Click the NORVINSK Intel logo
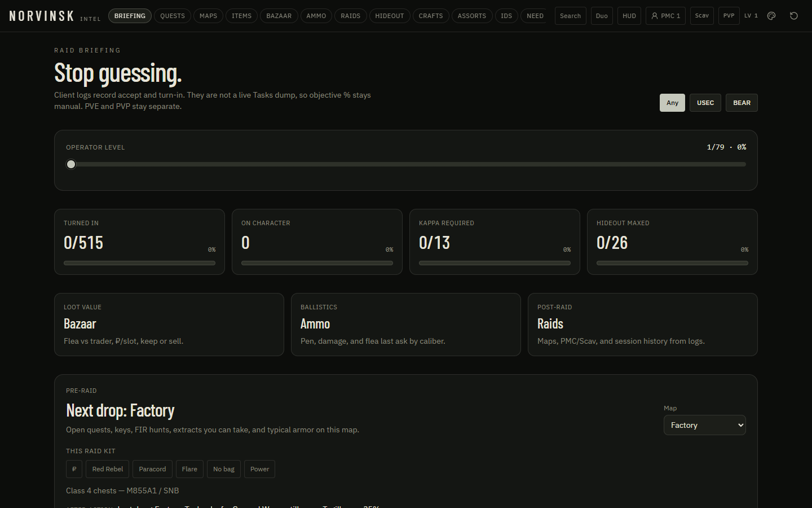 tap(55, 16)
